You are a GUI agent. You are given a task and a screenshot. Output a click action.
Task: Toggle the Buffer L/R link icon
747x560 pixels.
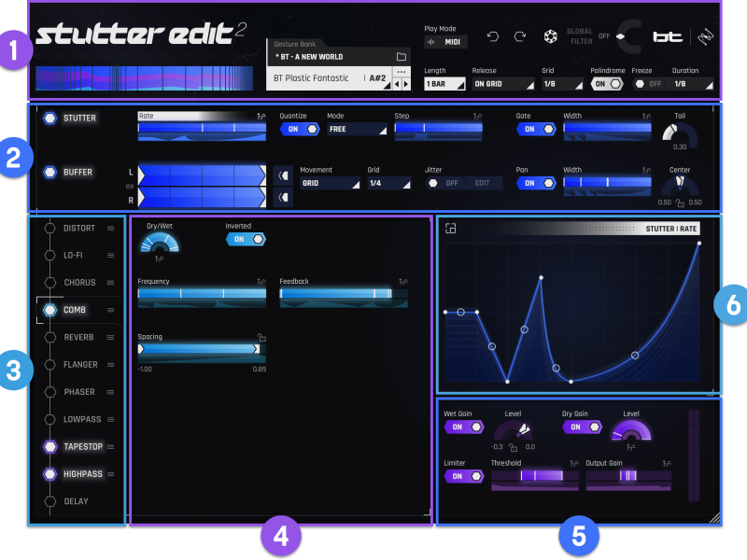pyautogui.click(x=130, y=186)
